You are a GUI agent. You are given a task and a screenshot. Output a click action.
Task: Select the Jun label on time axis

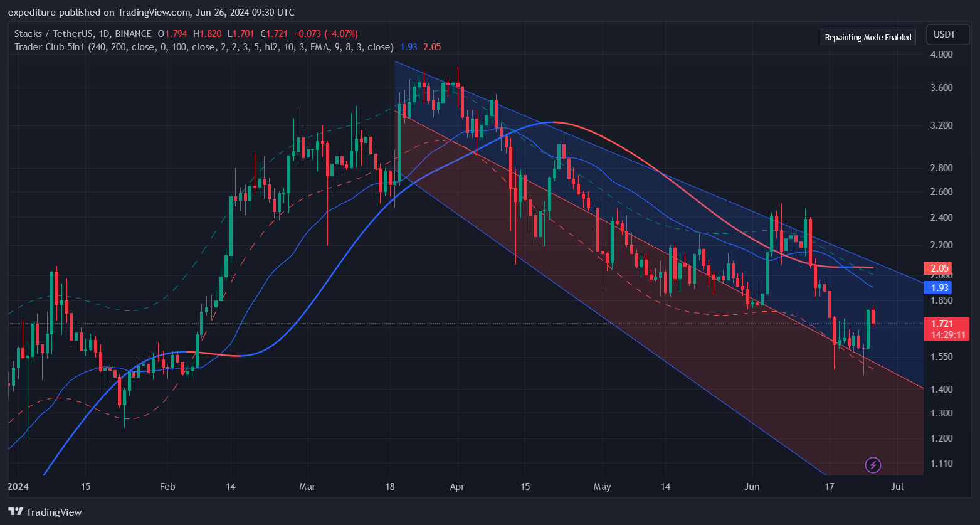[x=752, y=487]
